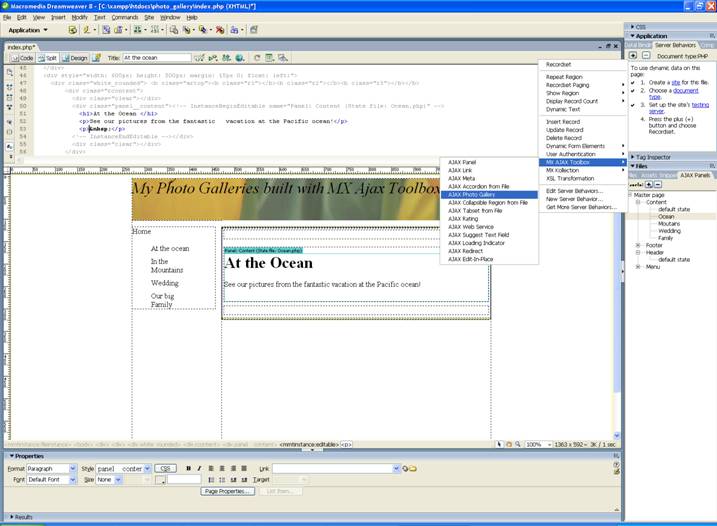
Task: Click into the Link input field
Action: 332,469
